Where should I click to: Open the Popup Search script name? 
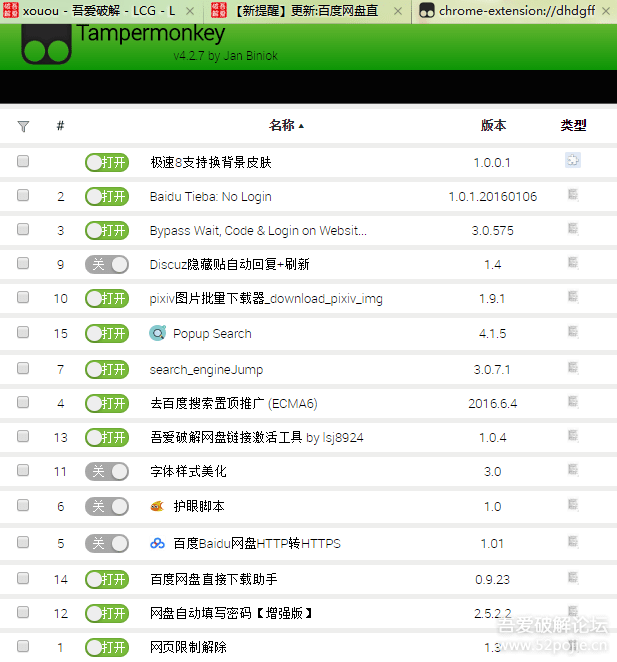click(x=212, y=334)
